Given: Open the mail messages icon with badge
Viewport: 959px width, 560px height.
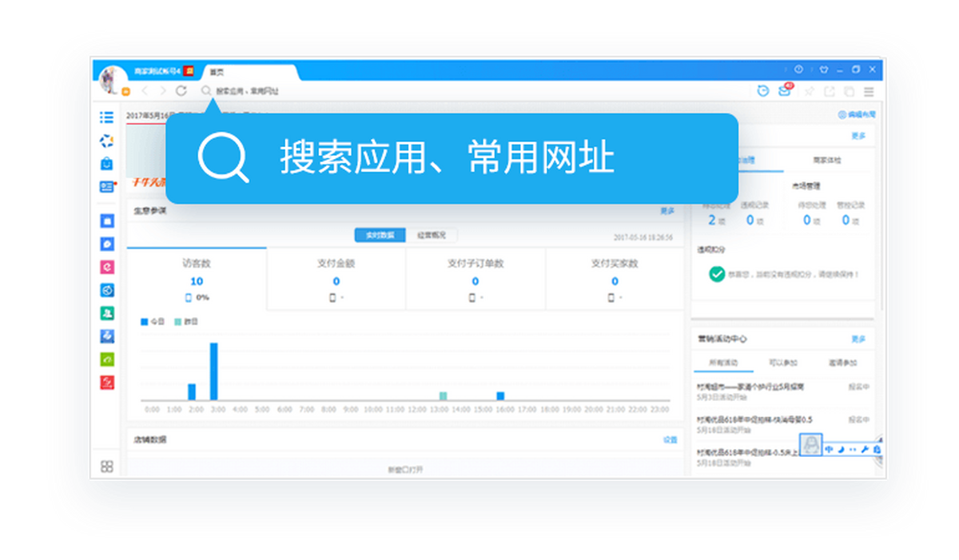Looking at the screenshot, I should (785, 91).
